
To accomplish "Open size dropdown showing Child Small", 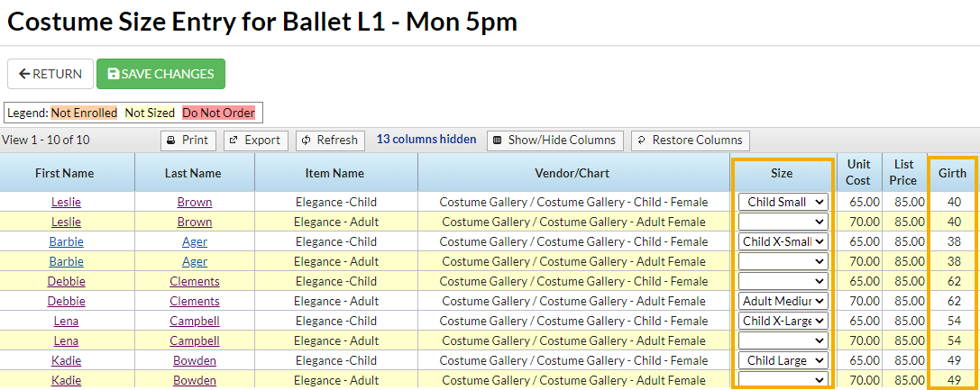I will click(x=783, y=202).
